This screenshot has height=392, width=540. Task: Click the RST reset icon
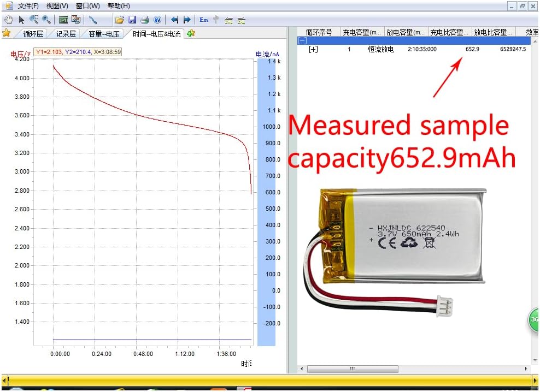coord(63,20)
